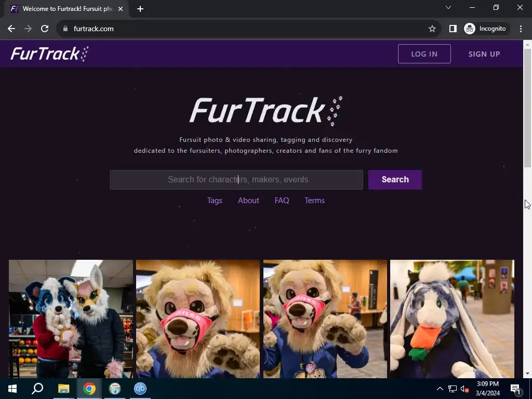This screenshot has height=399, width=532.
Task: Show hidden system tray icons
Action: pyautogui.click(x=440, y=389)
